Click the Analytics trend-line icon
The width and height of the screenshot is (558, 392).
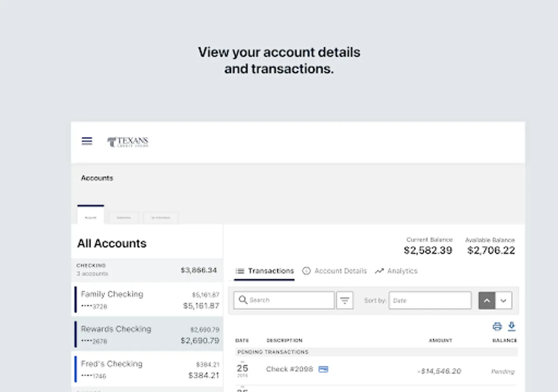coord(379,271)
